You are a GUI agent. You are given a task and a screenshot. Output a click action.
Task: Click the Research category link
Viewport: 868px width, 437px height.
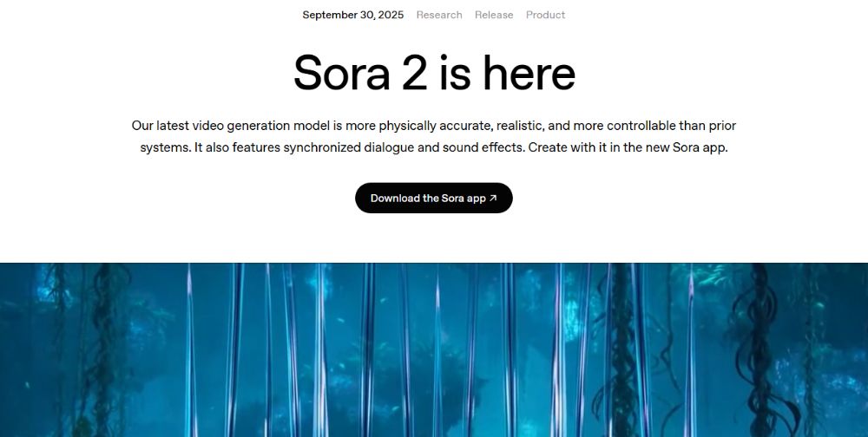click(x=439, y=15)
